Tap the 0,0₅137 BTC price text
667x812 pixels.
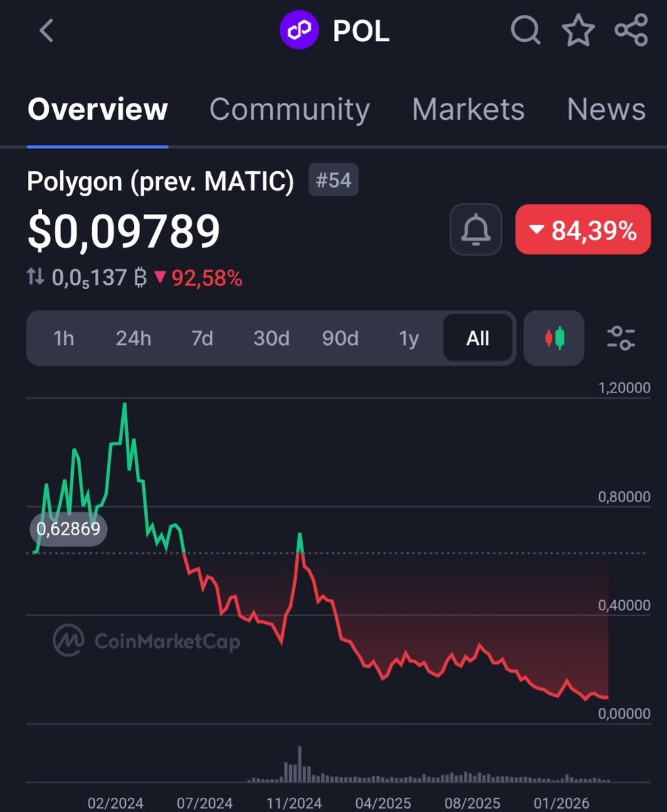coord(100,277)
